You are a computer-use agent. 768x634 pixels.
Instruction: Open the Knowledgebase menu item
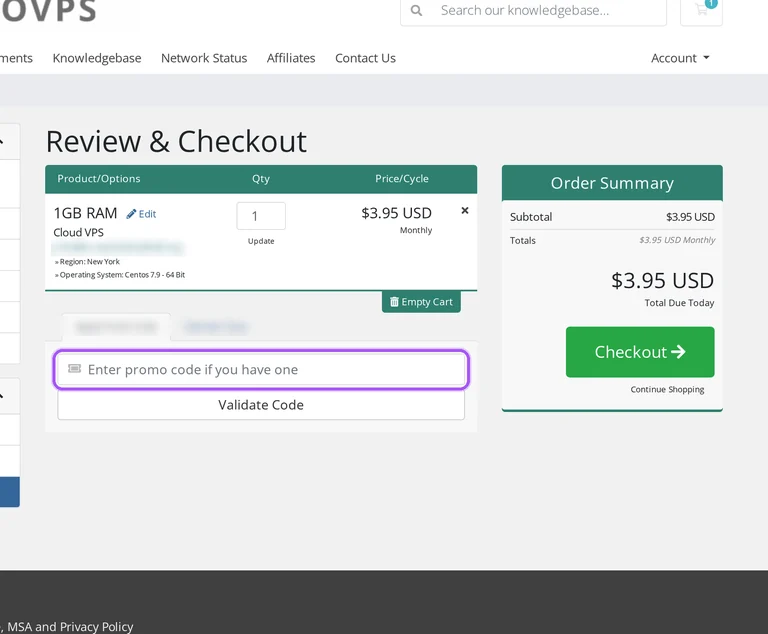(97, 58)
